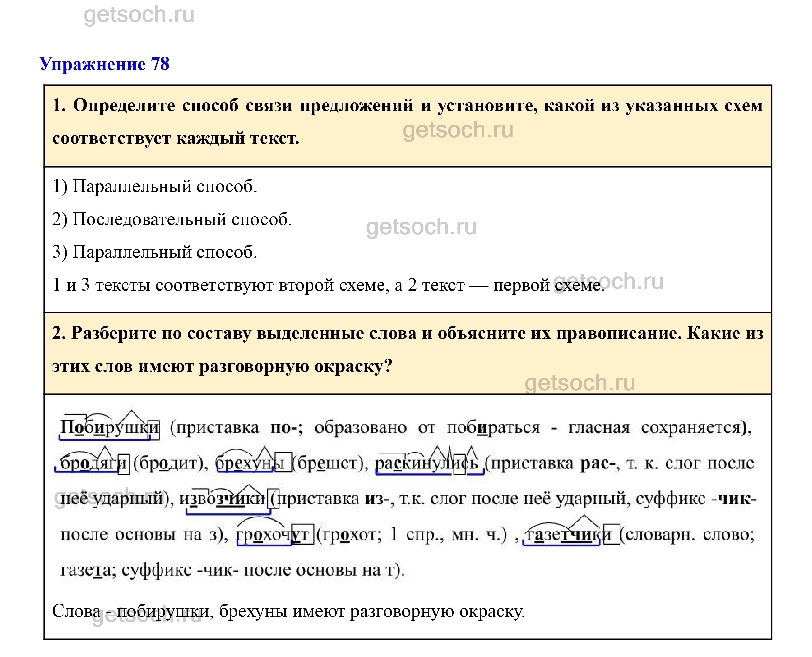Click the getsoch.ru watermark above the heading
The width and height of the screenshot is (812, 657).
(139, 15)
